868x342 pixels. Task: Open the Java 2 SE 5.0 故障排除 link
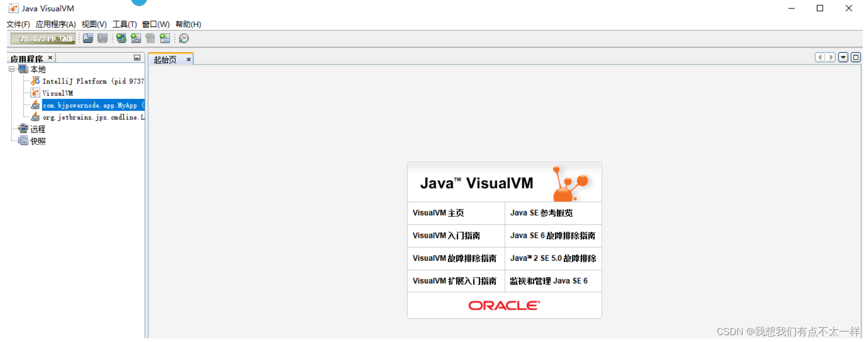pyautogui.click(x=553, y=259)
